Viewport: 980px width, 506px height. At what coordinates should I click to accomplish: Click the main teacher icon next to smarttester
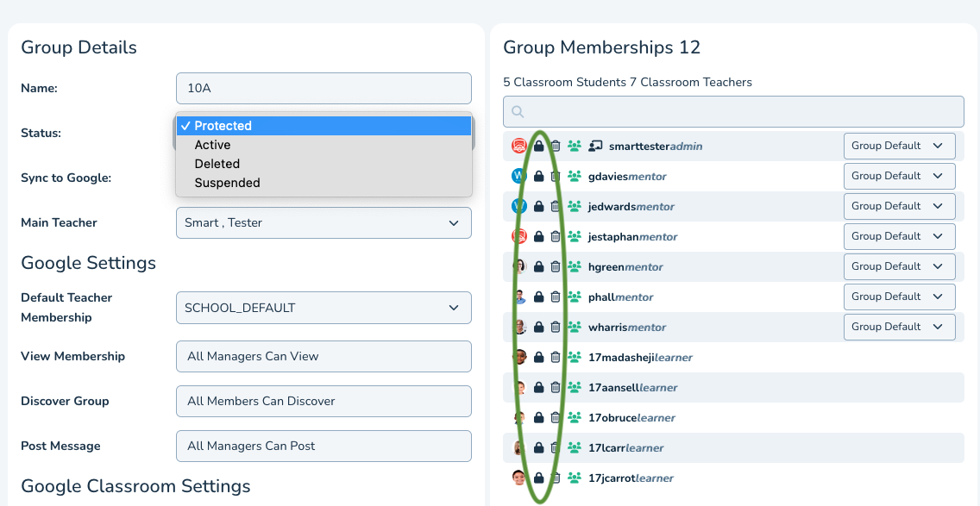594,147
